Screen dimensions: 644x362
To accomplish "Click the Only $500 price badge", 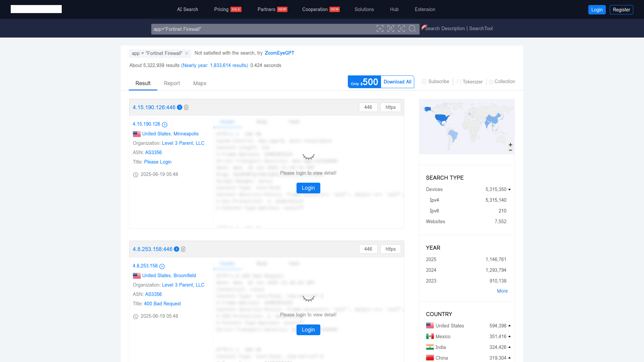I will [x=364, y=82].
